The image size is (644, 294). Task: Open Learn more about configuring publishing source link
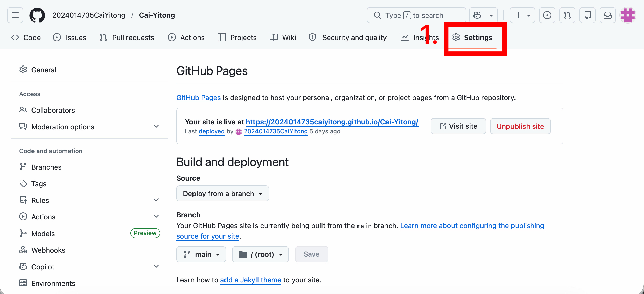[472, 226]
